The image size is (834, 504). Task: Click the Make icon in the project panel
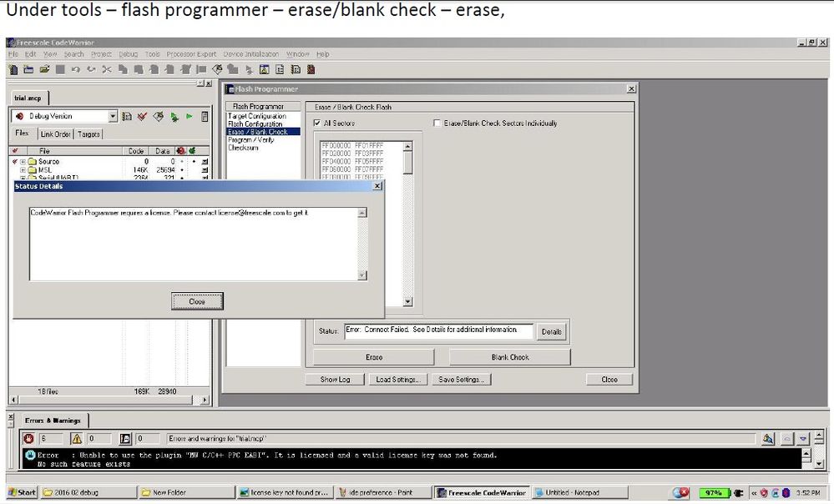(158, 117)
